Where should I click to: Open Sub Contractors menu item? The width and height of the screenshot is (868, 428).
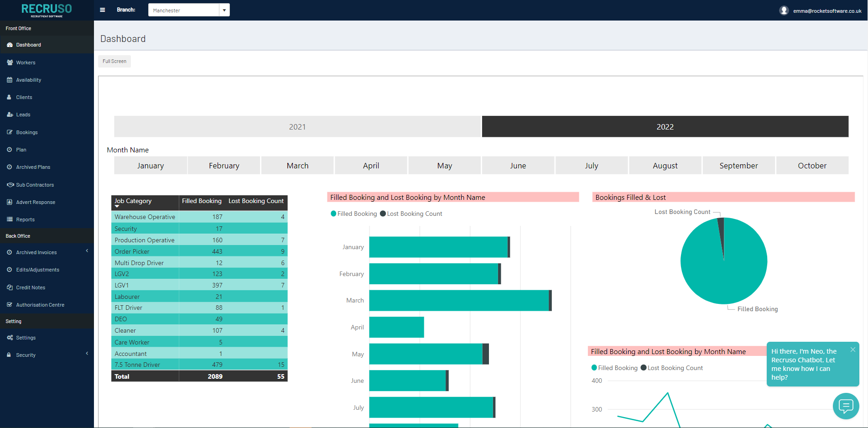pyautogui.click(x=35, y=185)
